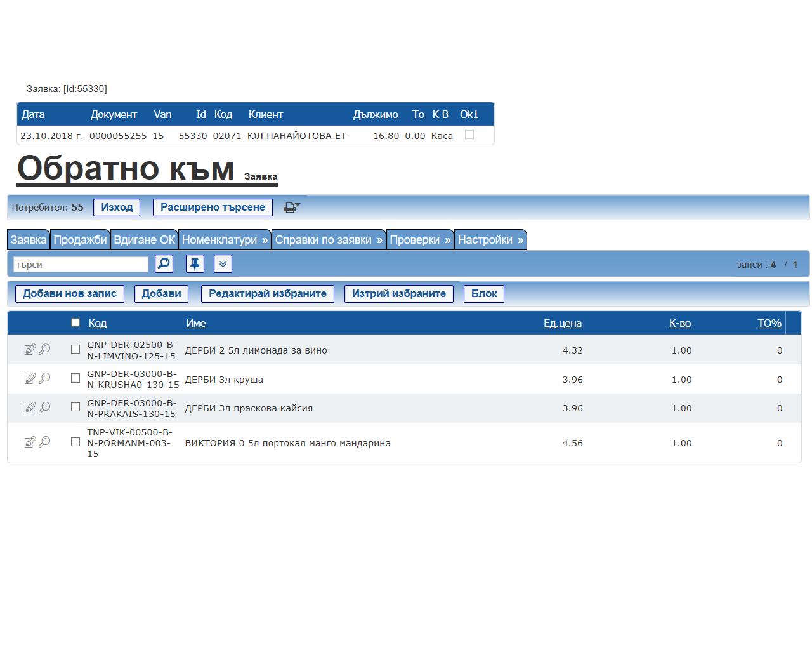The height and width of the screenshot is (650, 812).
Task: Expand the double-chevron filter options button
Action: coord(223,263)
